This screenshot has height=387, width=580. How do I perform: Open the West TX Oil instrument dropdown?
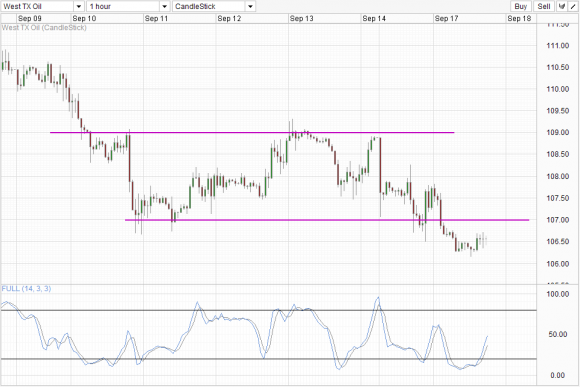point(42,6)
